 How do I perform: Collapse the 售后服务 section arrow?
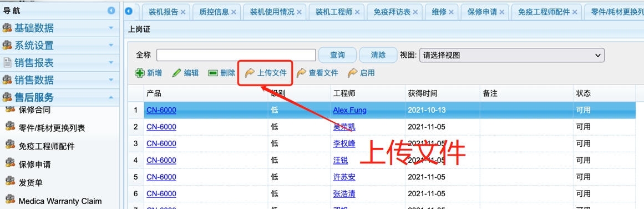111,97
